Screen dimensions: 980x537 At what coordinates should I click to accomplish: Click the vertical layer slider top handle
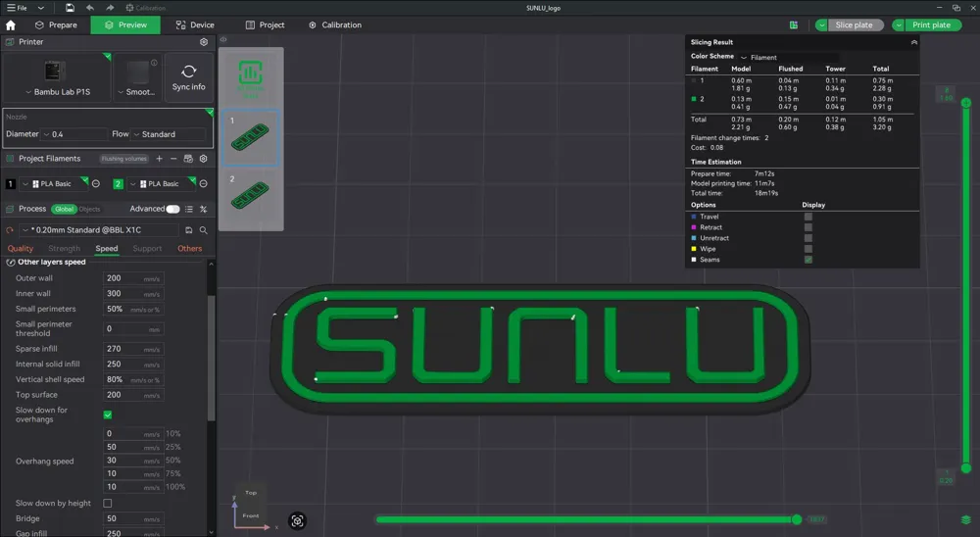[x=965, y=103]
